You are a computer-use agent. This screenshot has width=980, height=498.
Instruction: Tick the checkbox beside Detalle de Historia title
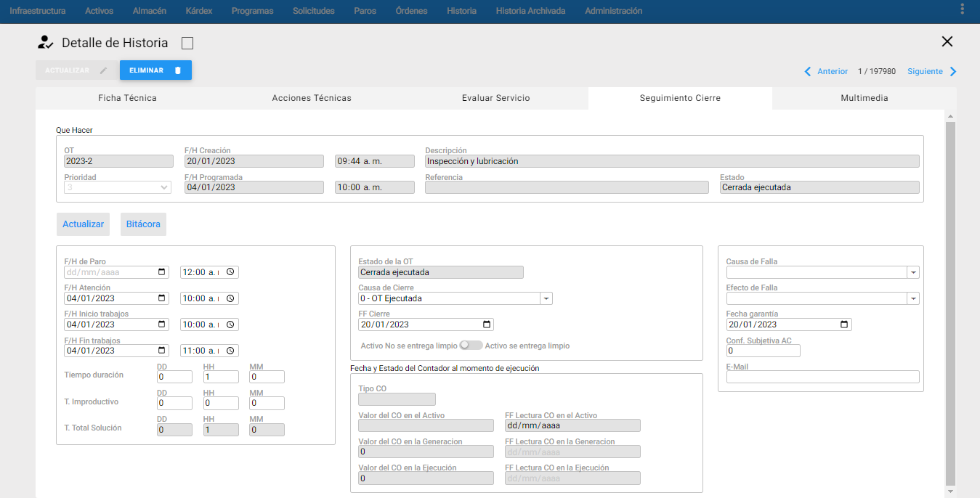coord(187,44)
